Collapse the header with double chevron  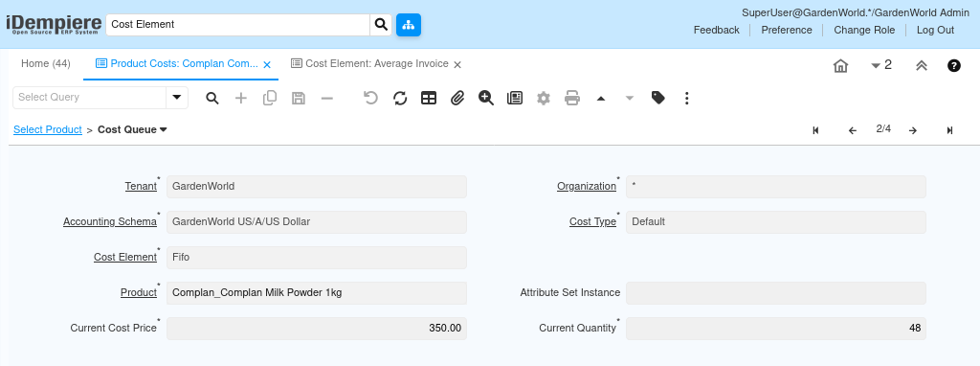tap(922, 66)
